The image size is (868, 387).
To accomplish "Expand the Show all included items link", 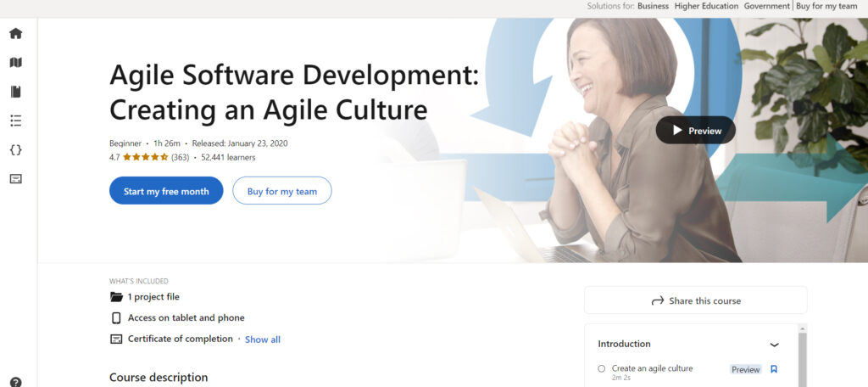I will [x=263, y=339].
